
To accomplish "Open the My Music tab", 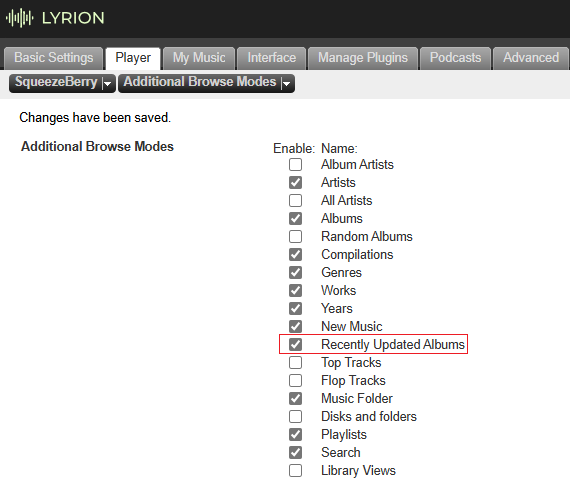I will (199, 58).
